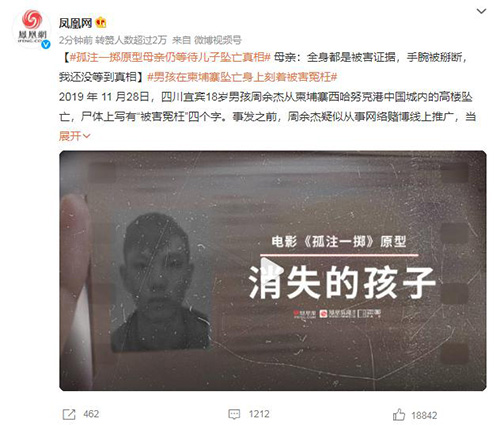Open the 凤凰网 profile avatar
The width and height of the screenshot is (500, 426).
click(x=31, y=29)
